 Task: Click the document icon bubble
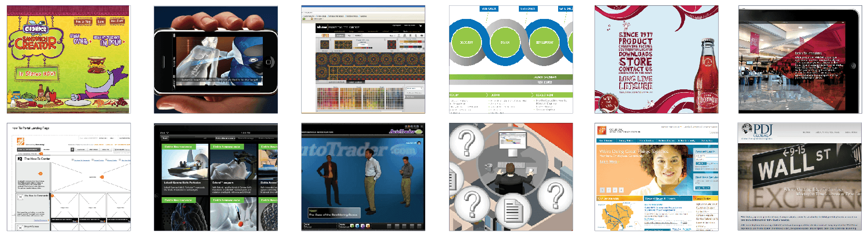click(x=514, y=211)
